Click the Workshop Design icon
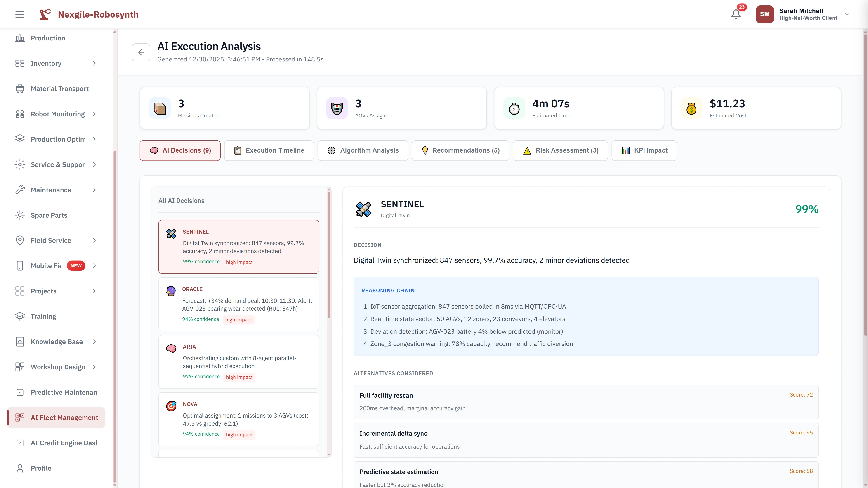The height and width of the screenshot is (488, 868). pyautogui.click(x=19, y=367)
